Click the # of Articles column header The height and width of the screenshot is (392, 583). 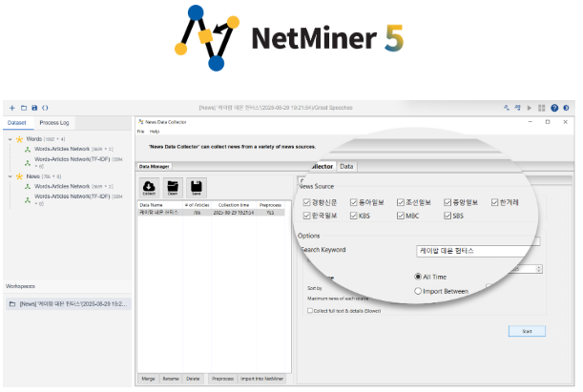[198, 205]
